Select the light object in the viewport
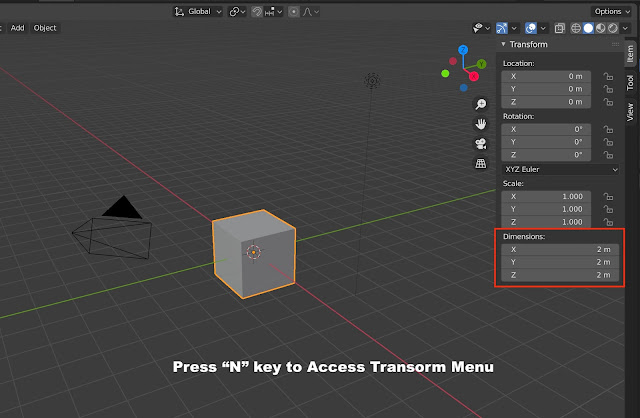640x418 pixels. 372,81
